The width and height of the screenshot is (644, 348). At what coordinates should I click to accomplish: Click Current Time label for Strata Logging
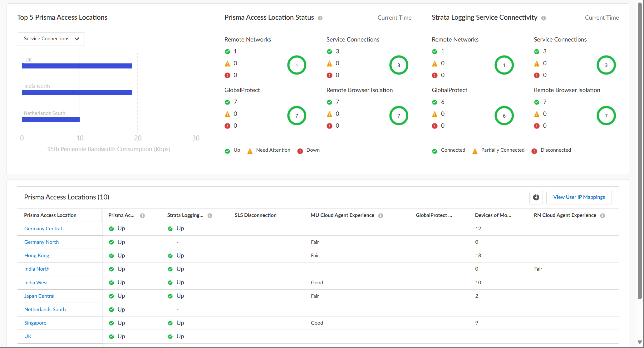602,18
